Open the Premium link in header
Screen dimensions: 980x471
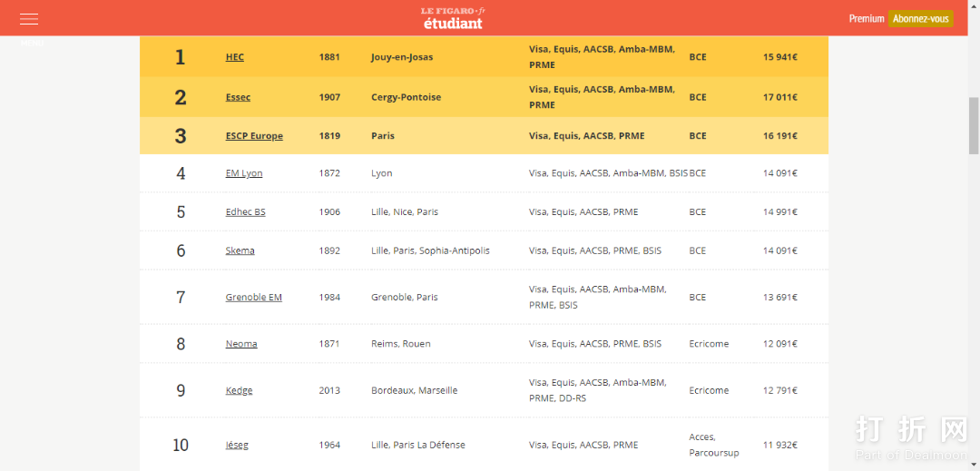pos(866,18)
